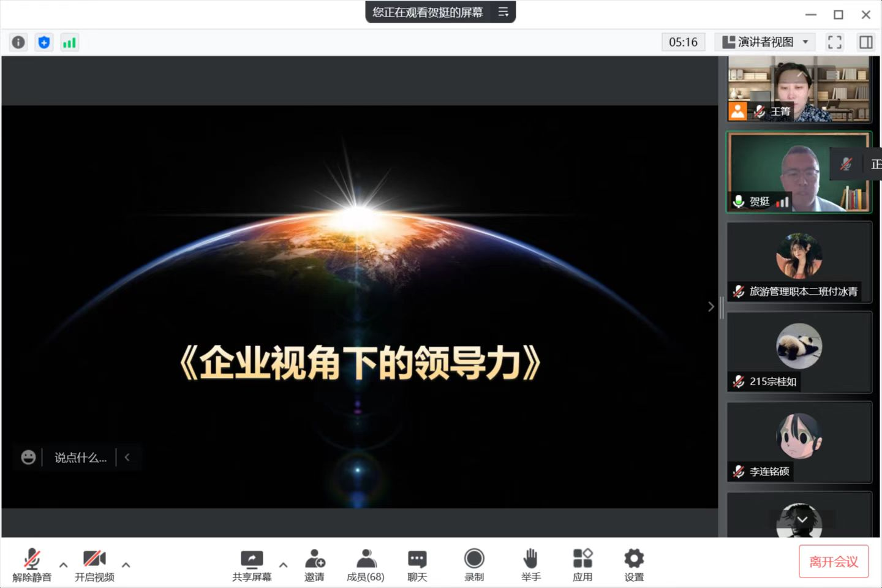Click muted mic icon on 李连铭硕 tile
This screenshot has height=588, width=882.
(x=739, y=471)
